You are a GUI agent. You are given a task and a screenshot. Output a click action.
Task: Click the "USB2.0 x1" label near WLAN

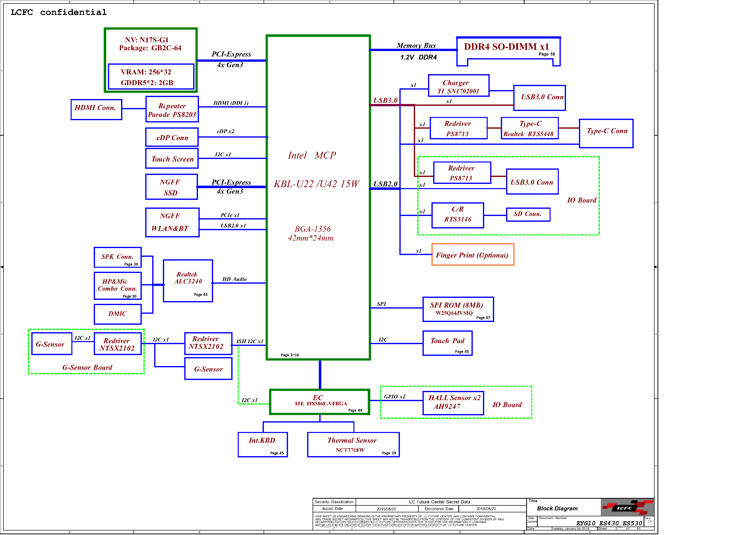coord(233,226)
